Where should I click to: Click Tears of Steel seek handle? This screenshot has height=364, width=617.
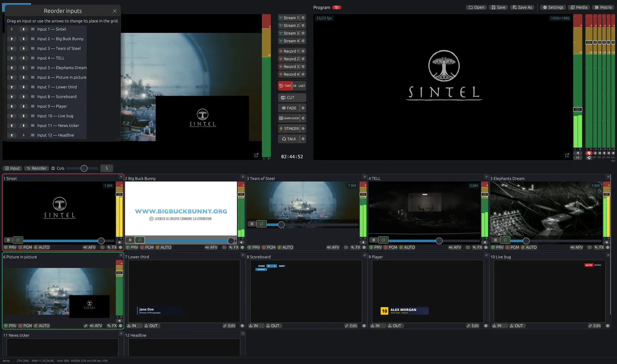point(281,225)
